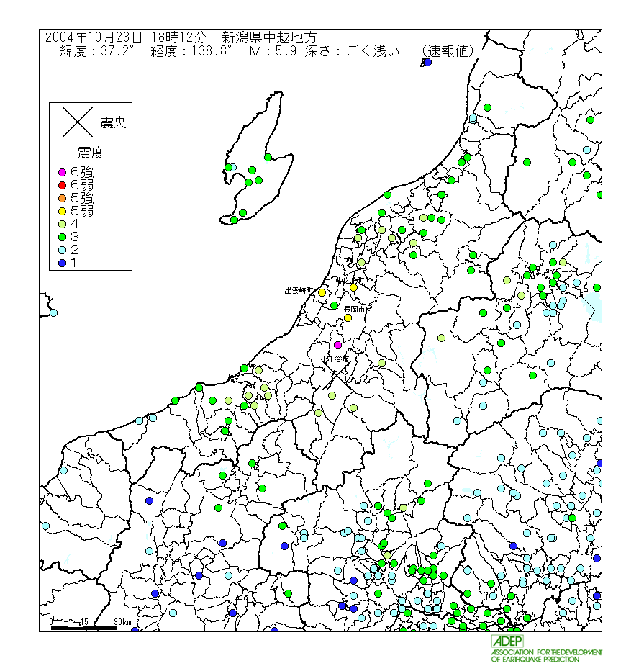Click the ADEP logo
Image resolution: width=644 pixels, height=666 pixels.
coord(507,642)
